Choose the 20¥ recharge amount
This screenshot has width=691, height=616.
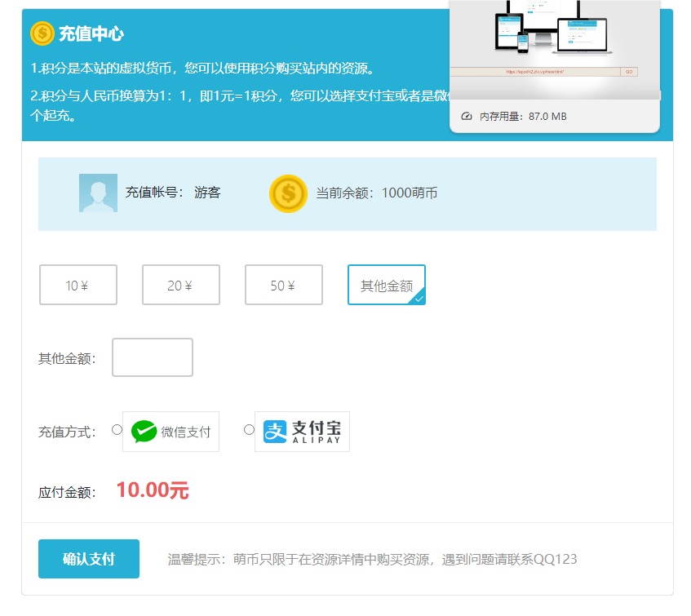coord(181,286)
